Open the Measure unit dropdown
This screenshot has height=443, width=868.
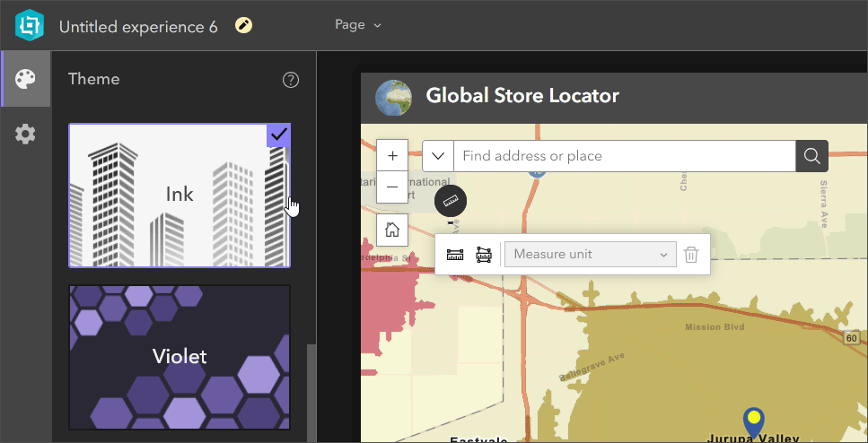point(590,255)
